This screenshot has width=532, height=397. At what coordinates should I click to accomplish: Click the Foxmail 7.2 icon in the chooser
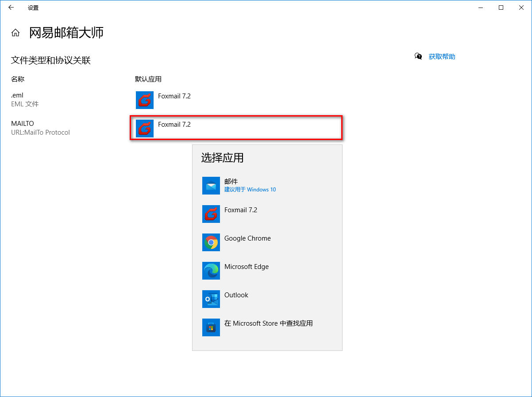[x=211, y=214]
